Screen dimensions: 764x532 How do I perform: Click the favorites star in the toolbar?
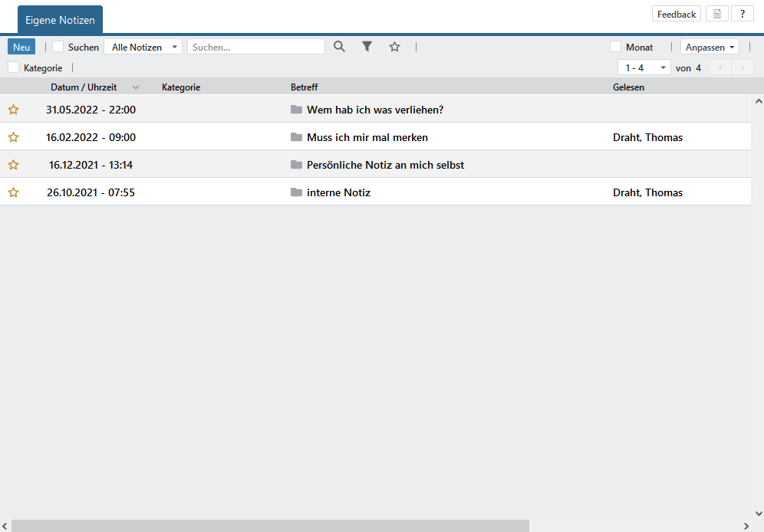(x=394, y=47)
